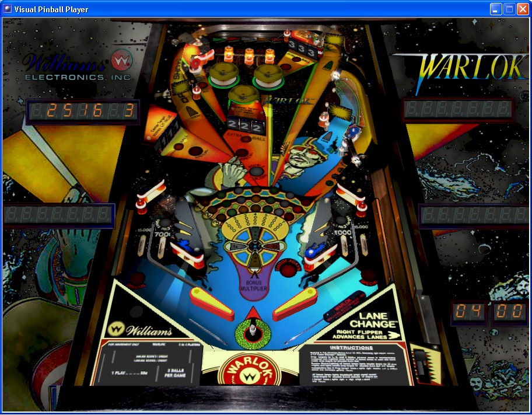
Task: Click the blank score display under the WARLOK logo
Action: pyautogui.click(x=457, y=109)
